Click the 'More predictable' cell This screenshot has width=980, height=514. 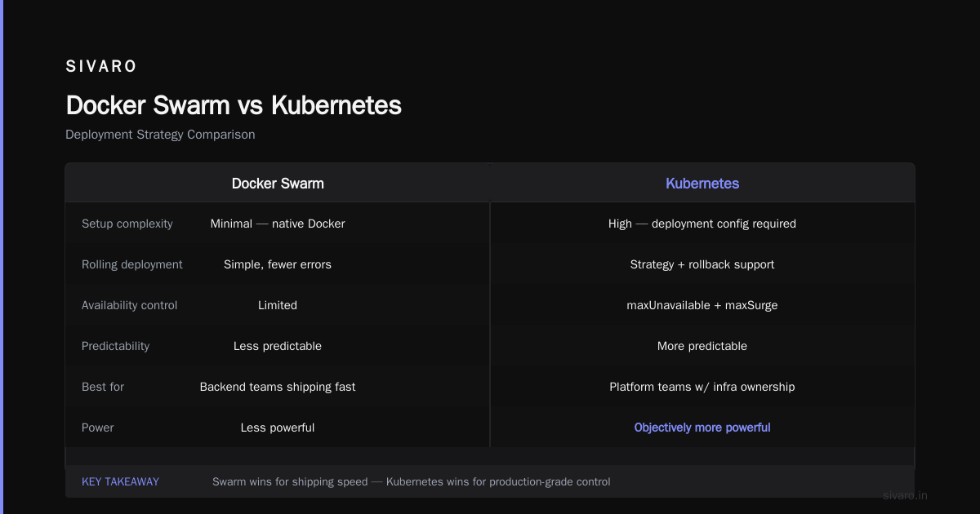702,346
